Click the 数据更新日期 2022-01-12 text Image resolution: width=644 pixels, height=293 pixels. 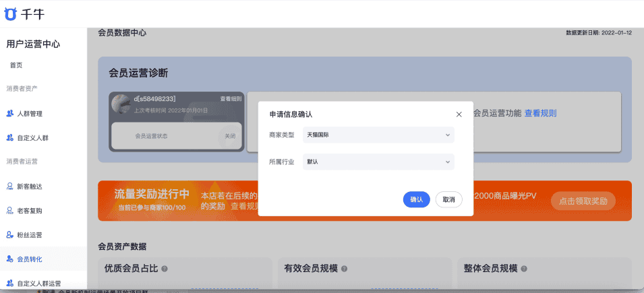coord(599,33)
